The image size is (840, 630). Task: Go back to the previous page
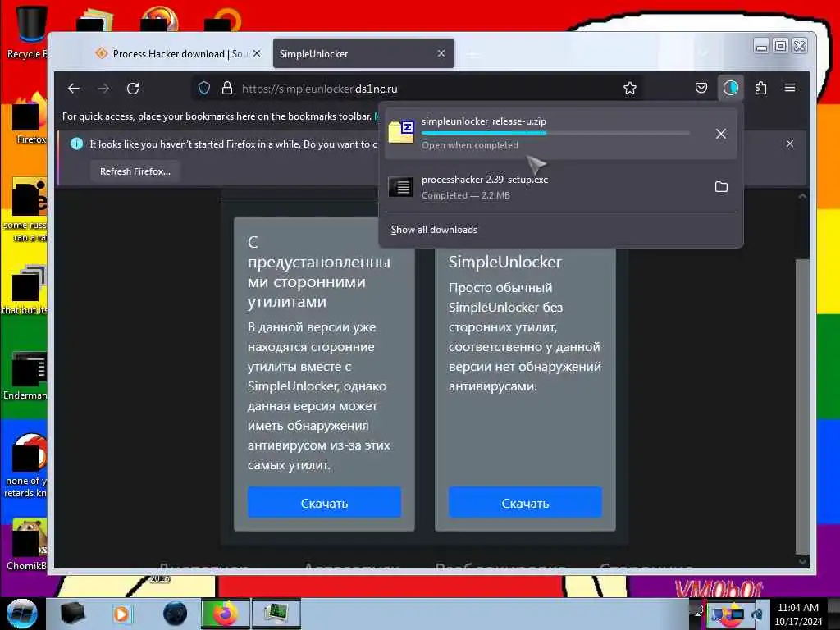[x=74, y=89]
